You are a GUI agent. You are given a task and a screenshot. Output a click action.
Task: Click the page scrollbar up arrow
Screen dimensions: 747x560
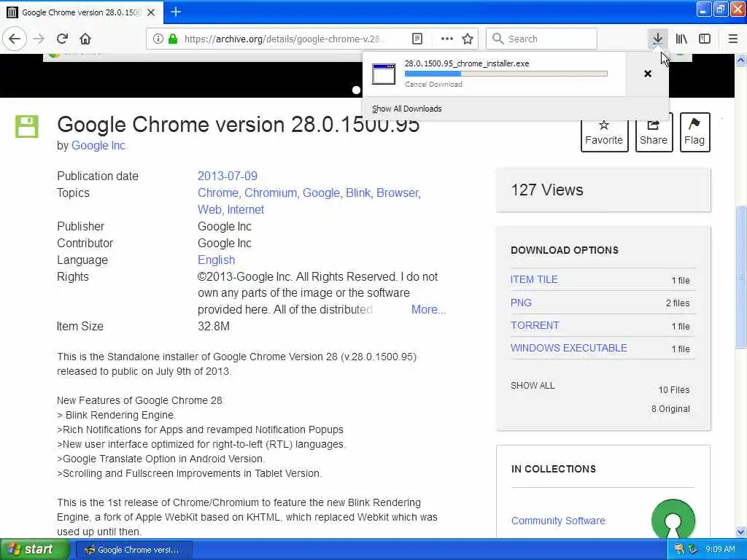[x=741, y=61]
